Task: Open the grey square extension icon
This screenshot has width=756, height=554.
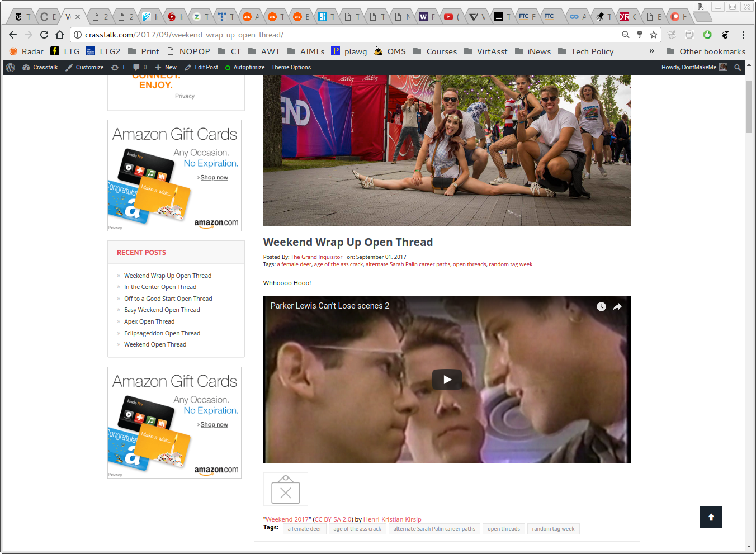Action: coord(689,35)
